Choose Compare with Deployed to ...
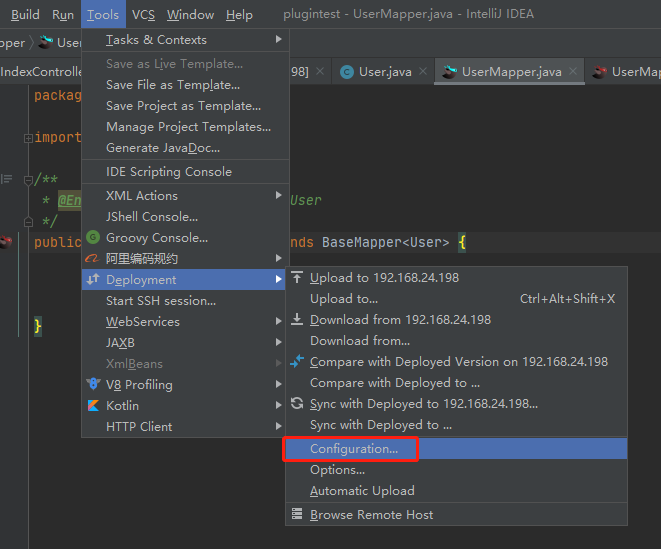The image size is (661, 549). (x=457, y=383)
